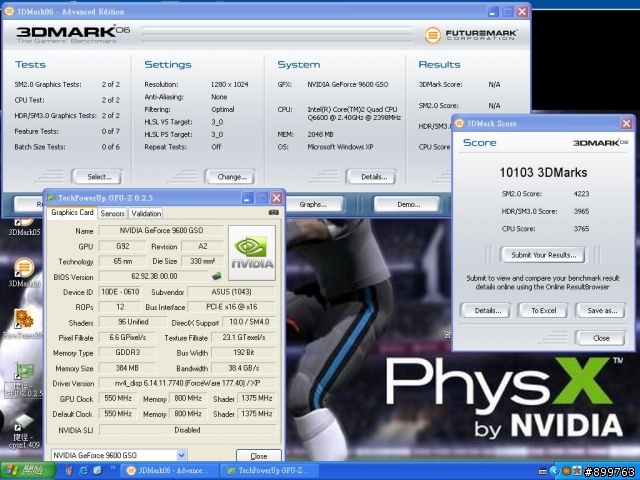Switch to the Graphics Card tab
640x480 pixels.
pyautogui.click(x=72, y=213)
